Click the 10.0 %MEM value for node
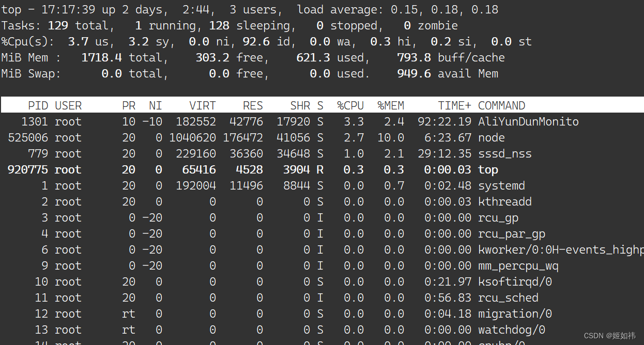The width and height of the screenshot is (644, 345). click(x=391, y=138)
